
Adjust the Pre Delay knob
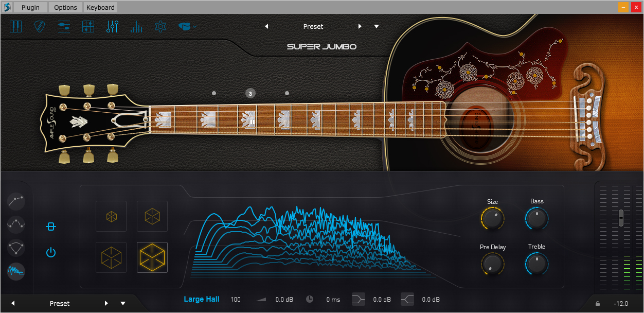coord(492,264)
